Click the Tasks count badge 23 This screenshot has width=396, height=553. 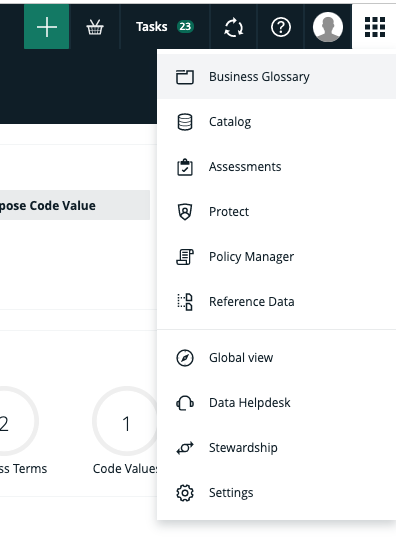[x=185, y=26]
